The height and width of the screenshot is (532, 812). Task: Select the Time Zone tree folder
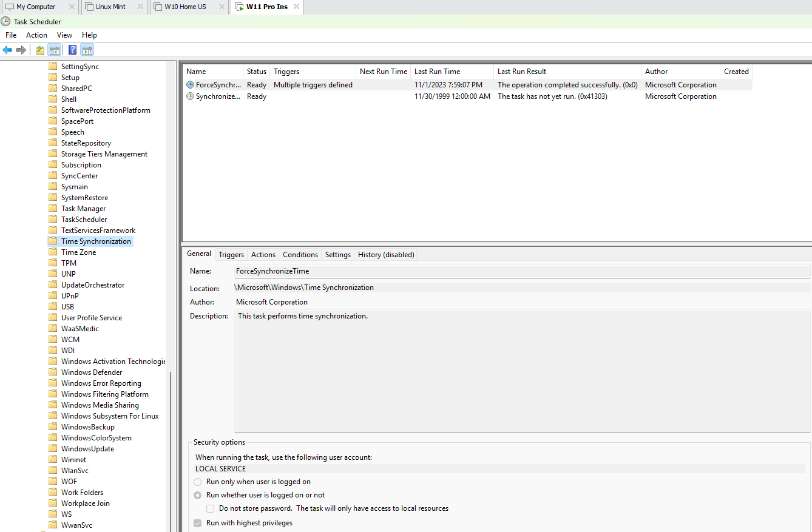click(x=78, y=252)
